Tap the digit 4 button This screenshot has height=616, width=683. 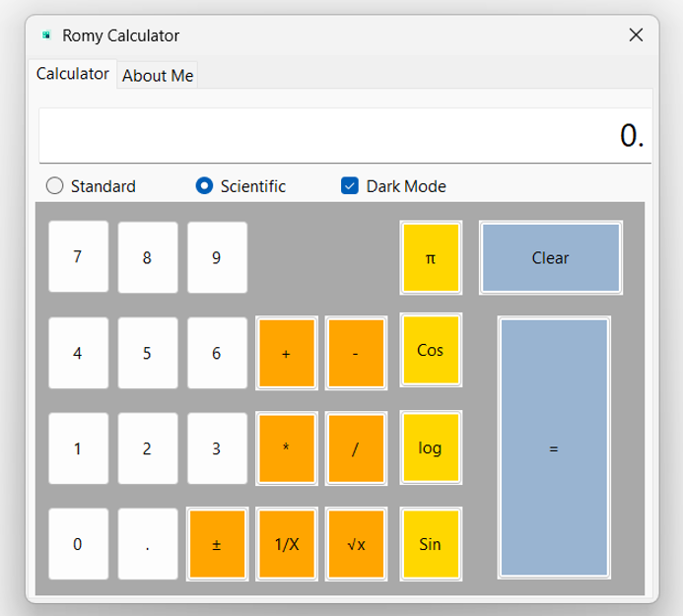pos(79,353)
